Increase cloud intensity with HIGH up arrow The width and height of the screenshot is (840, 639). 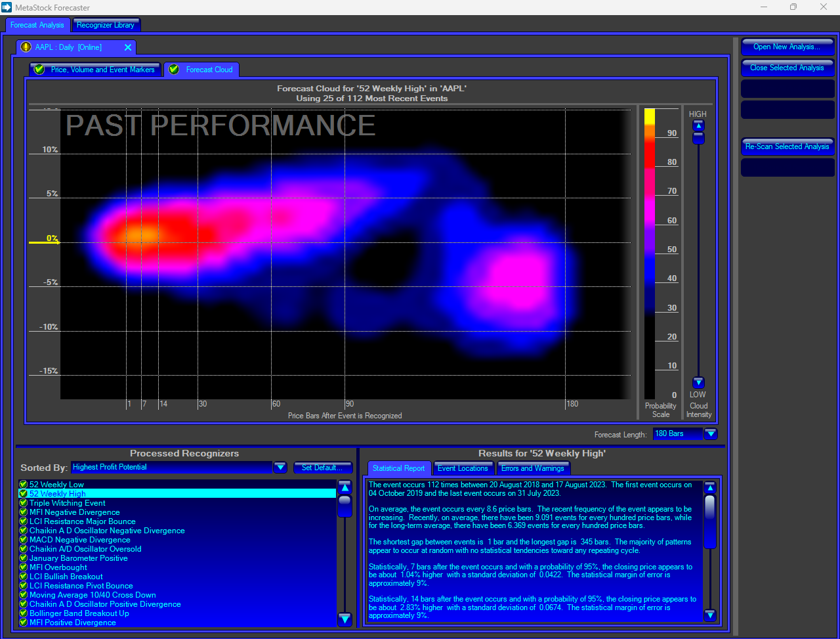(x=698, y=125)
